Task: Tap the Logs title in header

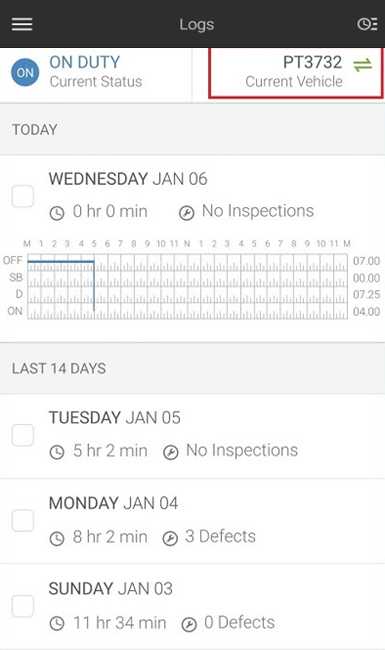Action: tap(196, 24)
